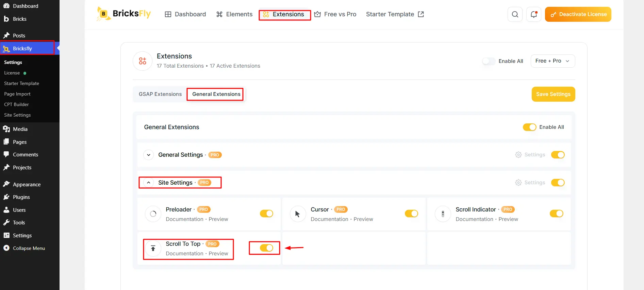Switch to the GSAP Extensions tab
The width and height of the screenshot is (644, 290).
point(160,94)
